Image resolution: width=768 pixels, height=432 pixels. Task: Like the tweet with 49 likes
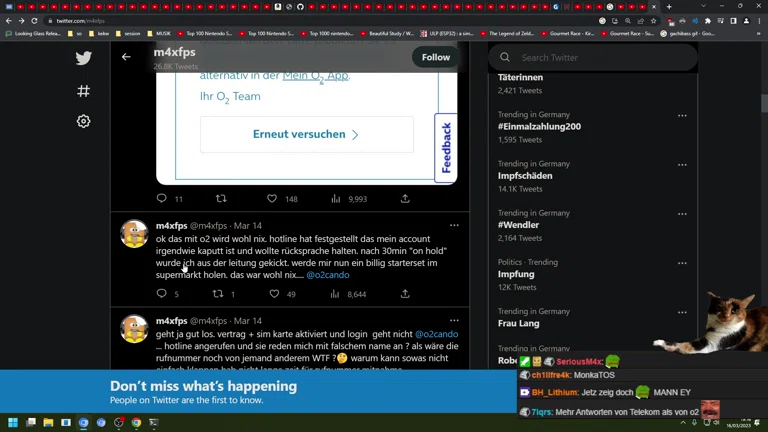click(x=274, y=293)
